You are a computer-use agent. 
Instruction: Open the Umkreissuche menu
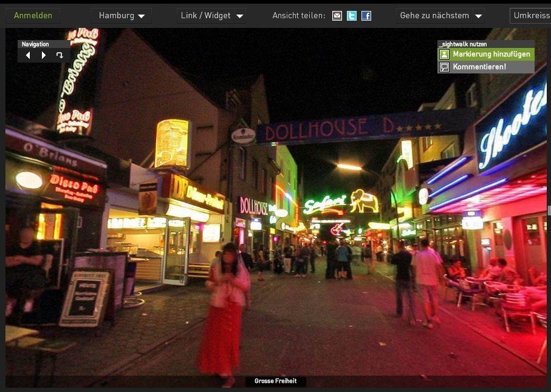(x=530, y=15)
